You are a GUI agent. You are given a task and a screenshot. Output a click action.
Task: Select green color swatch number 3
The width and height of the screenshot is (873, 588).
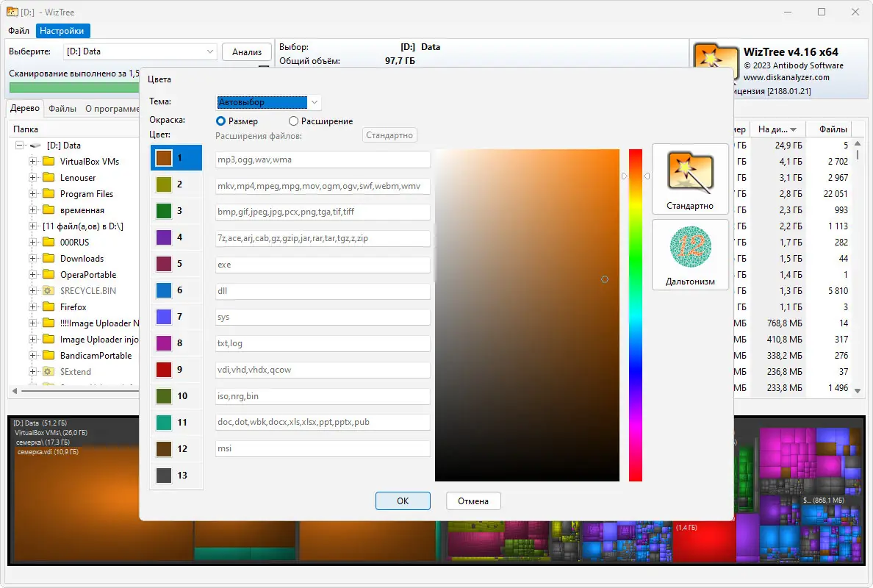tap(164, 211)
